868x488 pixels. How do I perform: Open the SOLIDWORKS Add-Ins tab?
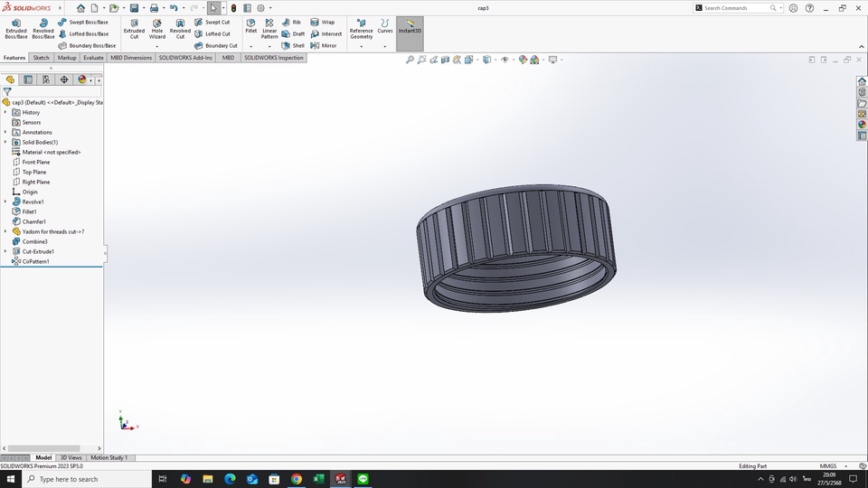click(x=185, y=58)
